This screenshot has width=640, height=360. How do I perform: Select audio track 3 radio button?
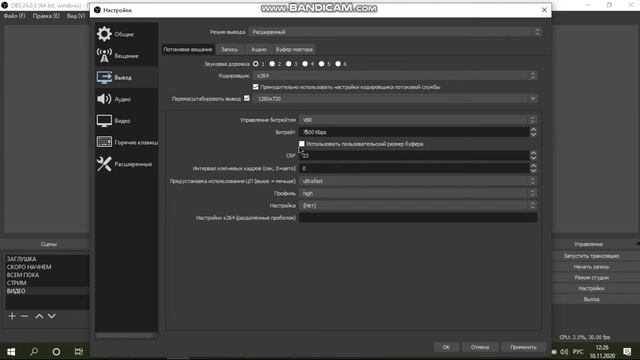click(289, 64)
